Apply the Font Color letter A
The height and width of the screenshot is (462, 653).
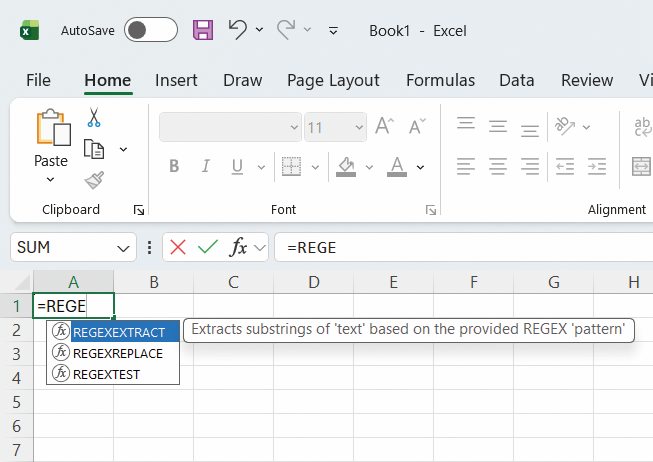(397, 166)
